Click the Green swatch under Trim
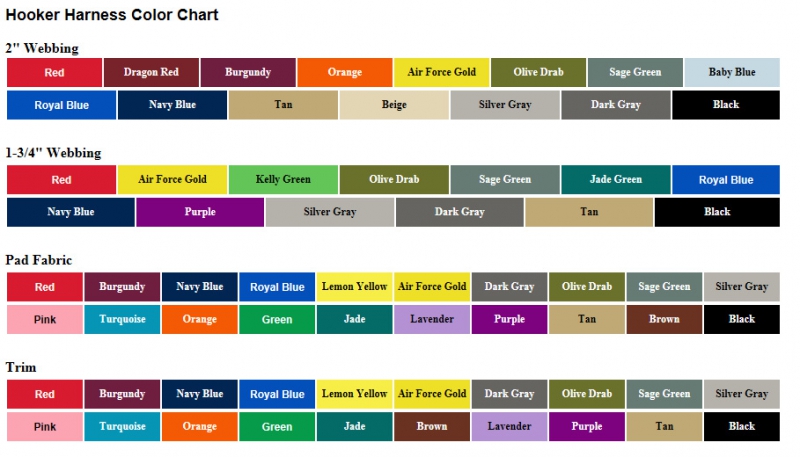 [x=277, y=426]
